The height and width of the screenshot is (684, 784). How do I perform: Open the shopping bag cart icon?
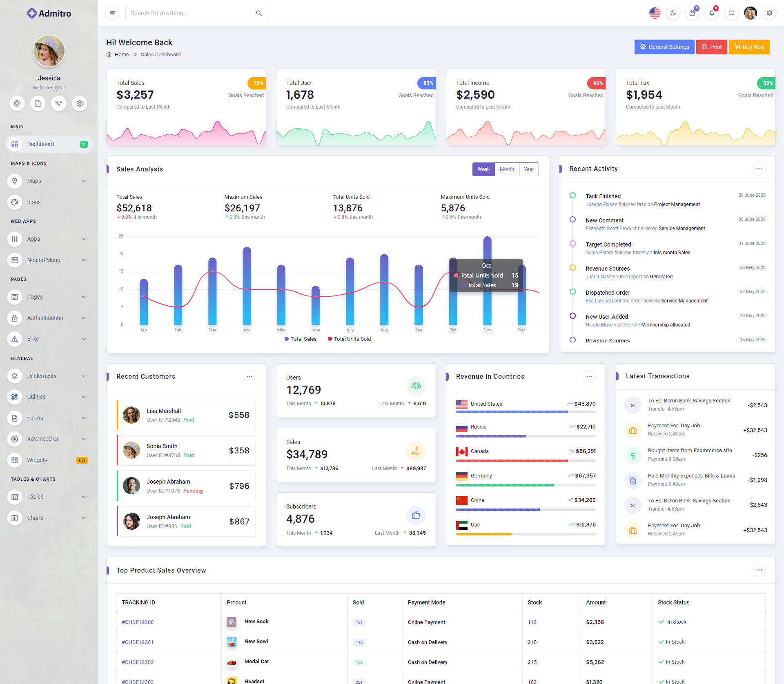(x=692, y=13)
